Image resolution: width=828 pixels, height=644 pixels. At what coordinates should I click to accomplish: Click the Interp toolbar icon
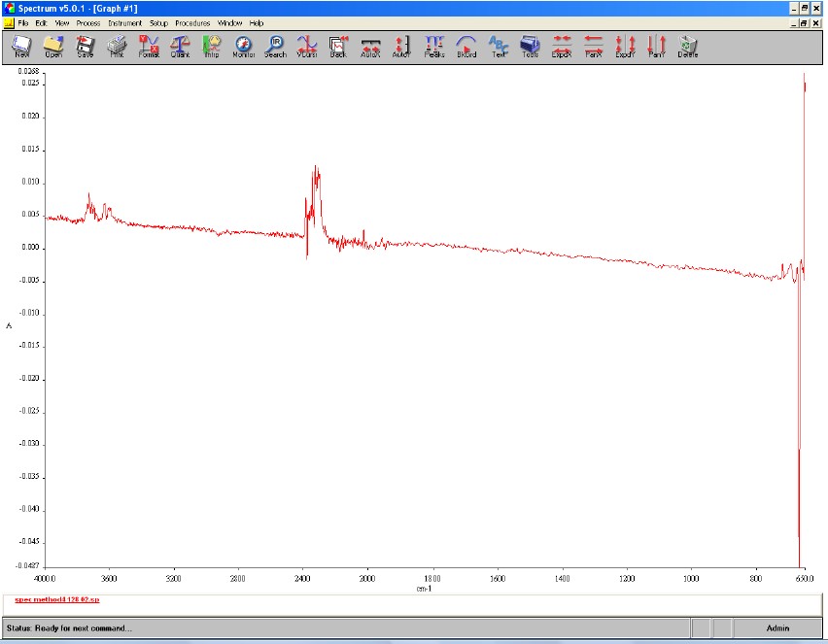(212, 47)
